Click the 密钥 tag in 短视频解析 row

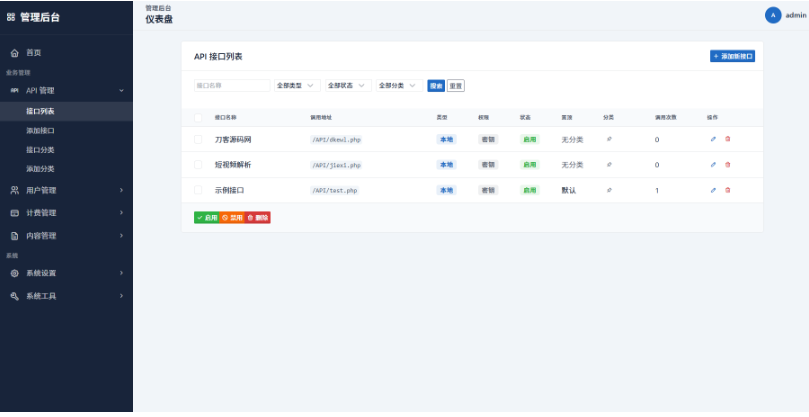[x=488, y=165]
